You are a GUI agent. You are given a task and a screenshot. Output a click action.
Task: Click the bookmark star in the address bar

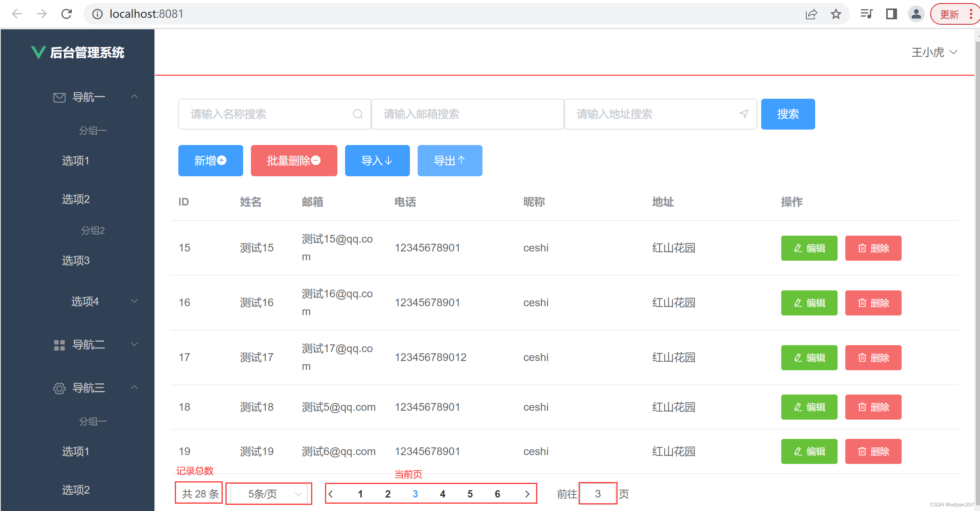click(836, 14)
